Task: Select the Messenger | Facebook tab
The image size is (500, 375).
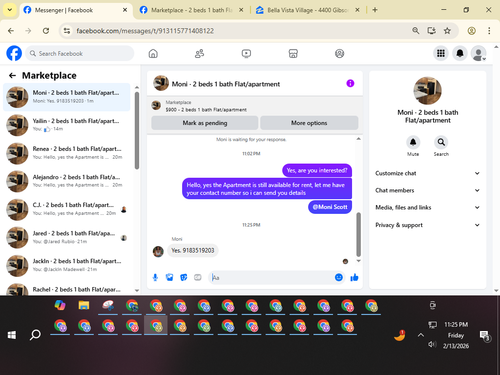Action: pyautogui.click(x=75, y=10)
